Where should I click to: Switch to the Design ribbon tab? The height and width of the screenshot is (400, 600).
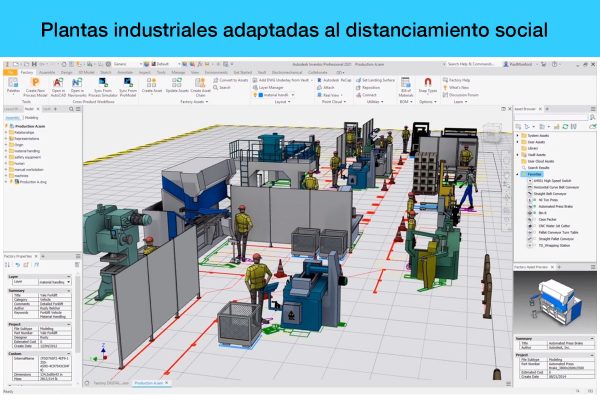(x=67, y=72)
